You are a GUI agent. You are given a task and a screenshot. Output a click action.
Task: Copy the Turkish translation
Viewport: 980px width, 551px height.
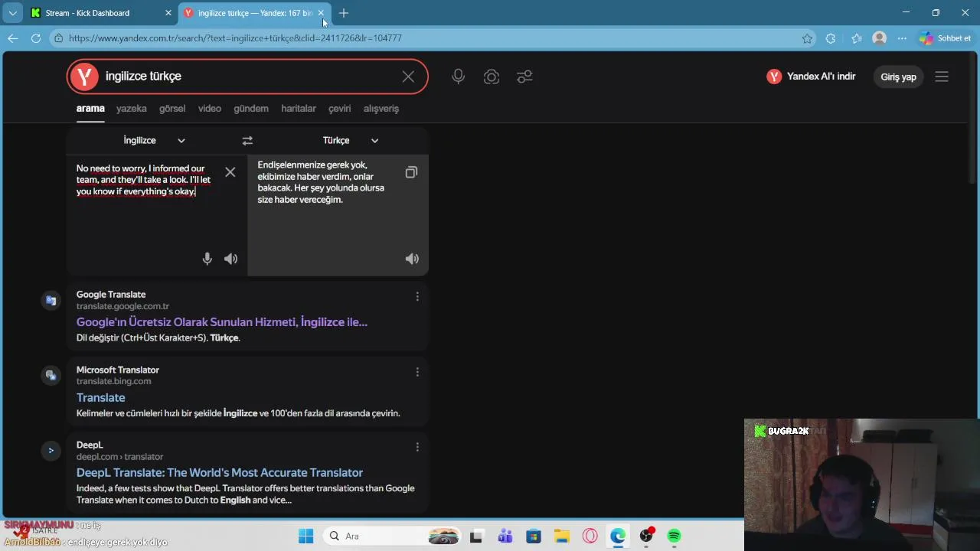(x=411, y=172)
